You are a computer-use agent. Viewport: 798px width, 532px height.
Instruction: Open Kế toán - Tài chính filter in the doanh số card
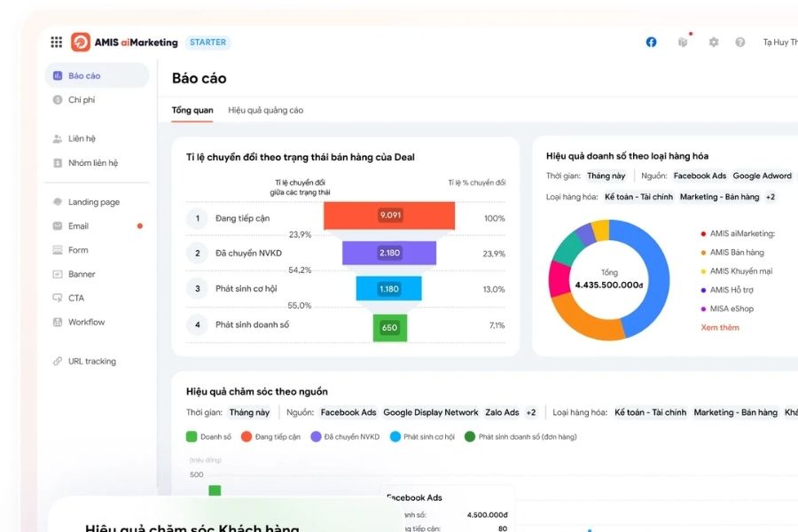tap(638, 197)
